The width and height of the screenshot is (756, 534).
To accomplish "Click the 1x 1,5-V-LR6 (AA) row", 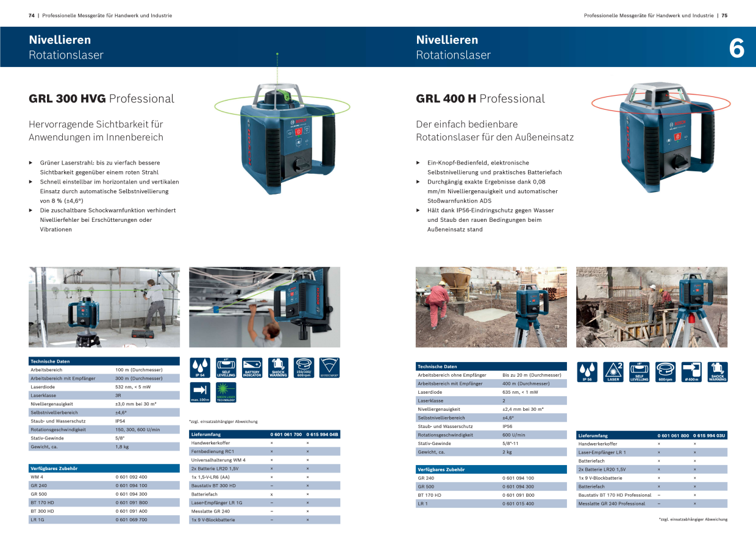I will [265, 477].
